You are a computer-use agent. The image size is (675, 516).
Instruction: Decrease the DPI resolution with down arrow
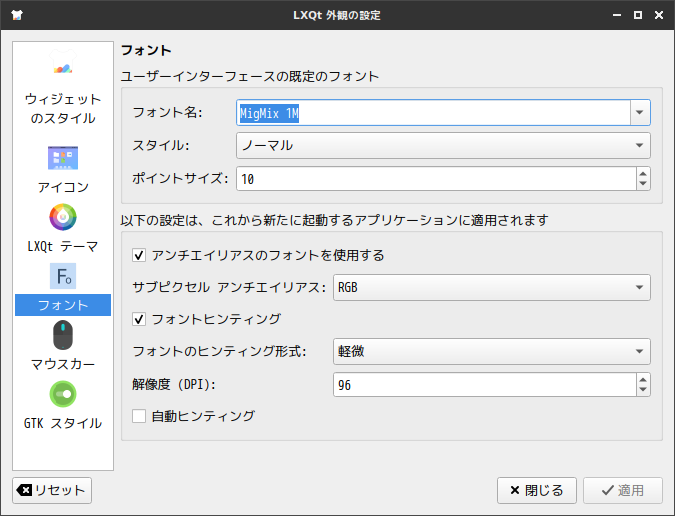click(642, 390)
